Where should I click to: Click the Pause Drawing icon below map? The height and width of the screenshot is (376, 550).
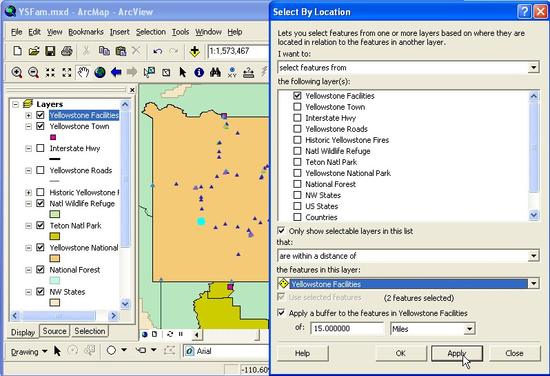pos(181,334)
